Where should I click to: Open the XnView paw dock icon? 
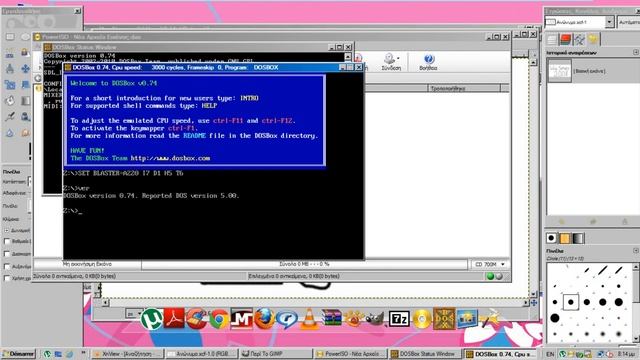coord(354,318)
